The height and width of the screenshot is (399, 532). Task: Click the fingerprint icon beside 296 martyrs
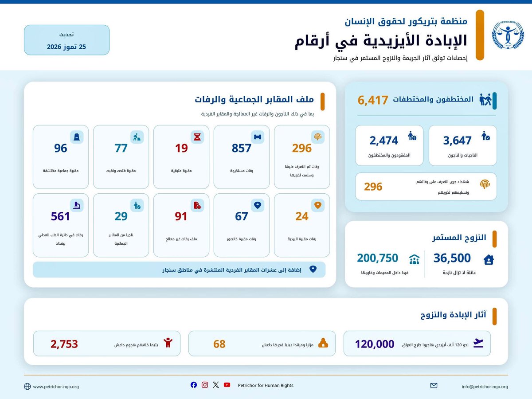tap(484, 184)
